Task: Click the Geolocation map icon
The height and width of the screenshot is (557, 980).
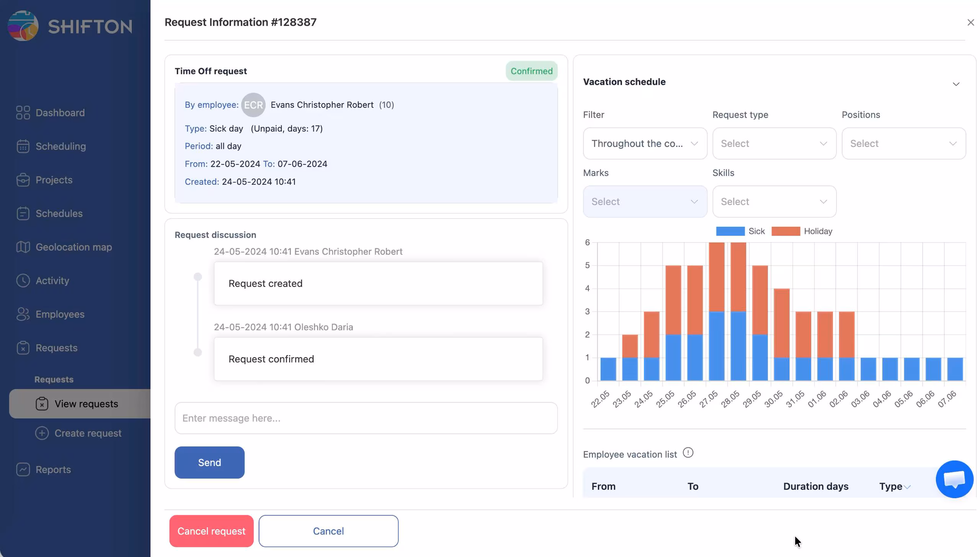Action: pyautogui.click(x=23, y=247)
